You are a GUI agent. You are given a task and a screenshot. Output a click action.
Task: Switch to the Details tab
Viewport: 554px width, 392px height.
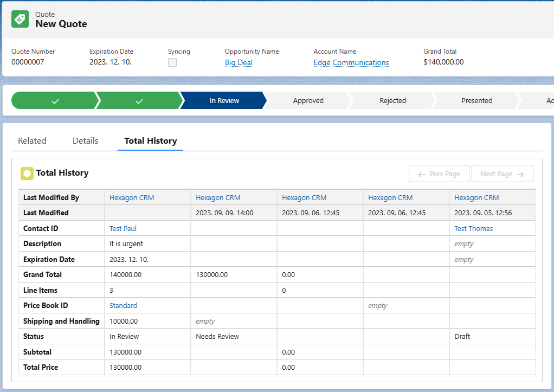click(x=85, y=141)
